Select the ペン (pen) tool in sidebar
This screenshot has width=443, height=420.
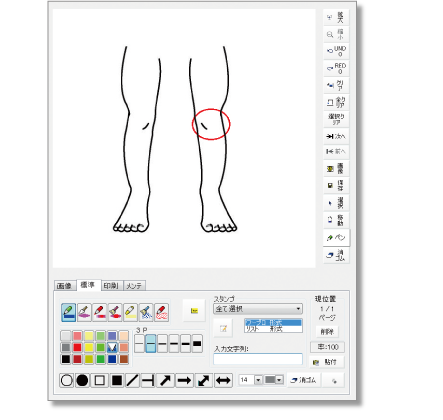tap(336, 238)
